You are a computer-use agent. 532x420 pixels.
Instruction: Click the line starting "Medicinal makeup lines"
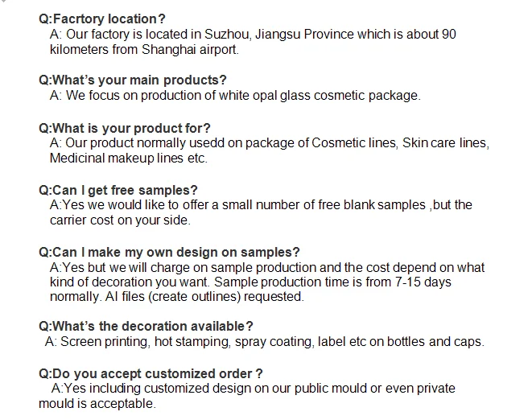point(129,159)
